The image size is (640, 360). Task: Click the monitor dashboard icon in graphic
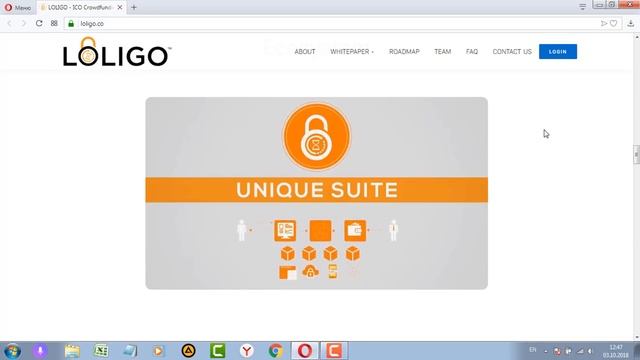(285, 231)
